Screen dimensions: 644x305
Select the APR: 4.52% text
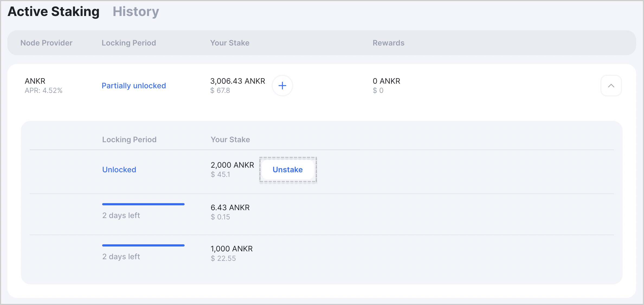coord(44,90)
